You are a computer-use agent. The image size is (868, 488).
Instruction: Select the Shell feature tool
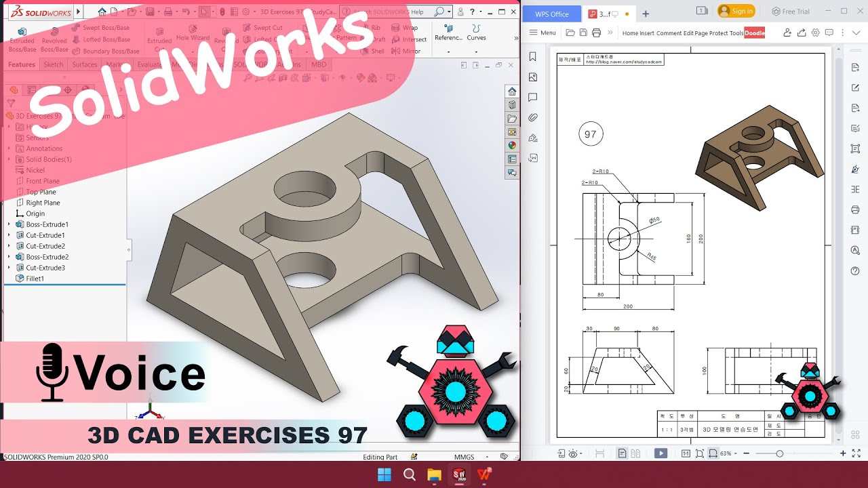point(372,51)
